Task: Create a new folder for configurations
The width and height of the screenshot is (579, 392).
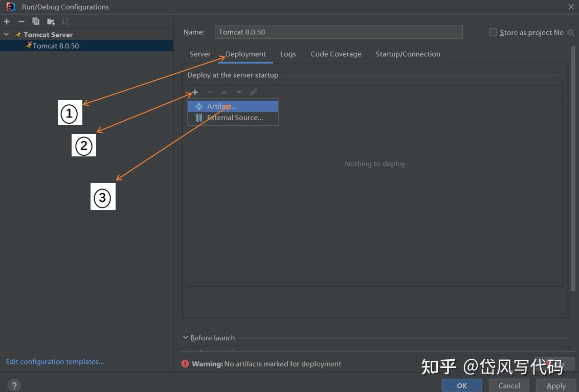Action: pos(50,21)
